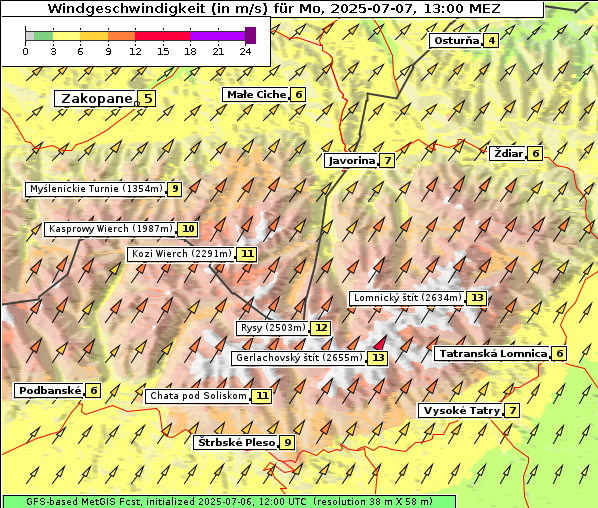Click Lomnický štít (2634m) label
598x508 pixels.
pos(407,298)
